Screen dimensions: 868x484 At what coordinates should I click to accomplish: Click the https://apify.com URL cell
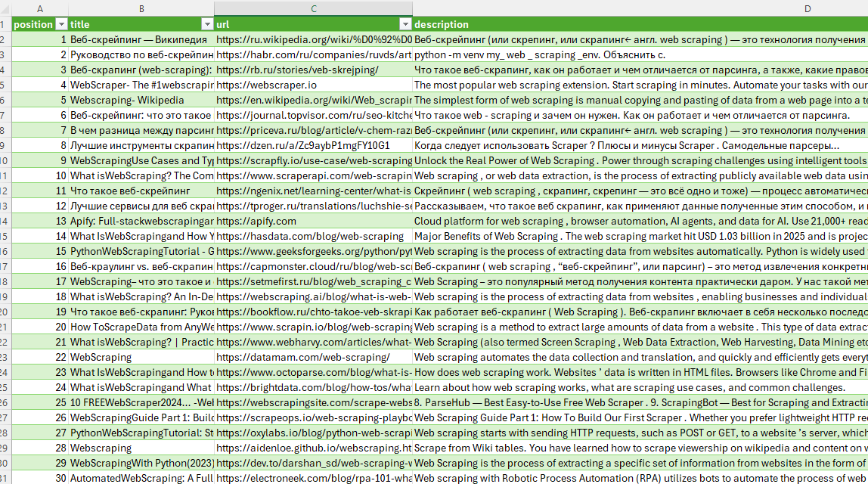(313, 221)
